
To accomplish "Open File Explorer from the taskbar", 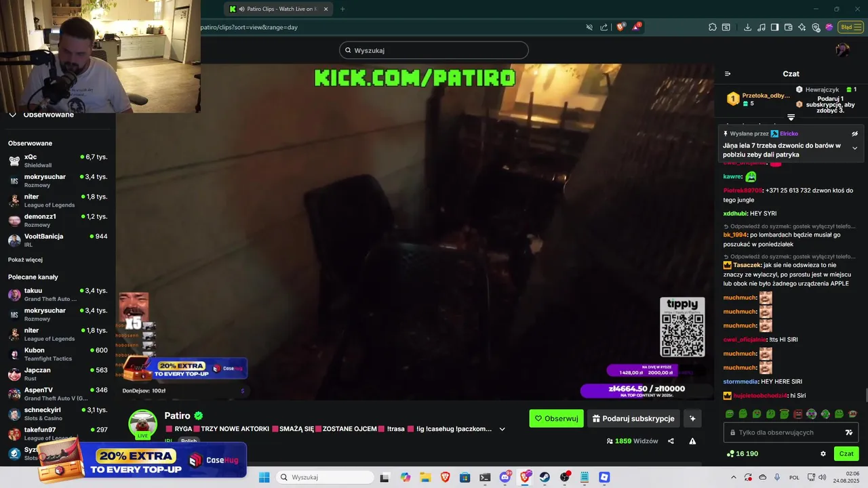I will coord(425,477).
